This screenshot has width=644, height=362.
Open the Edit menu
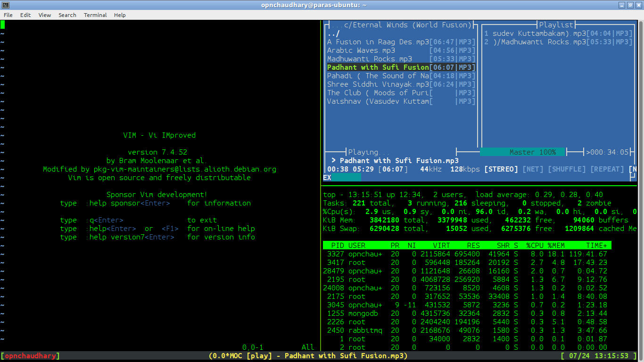pos(25,15)
